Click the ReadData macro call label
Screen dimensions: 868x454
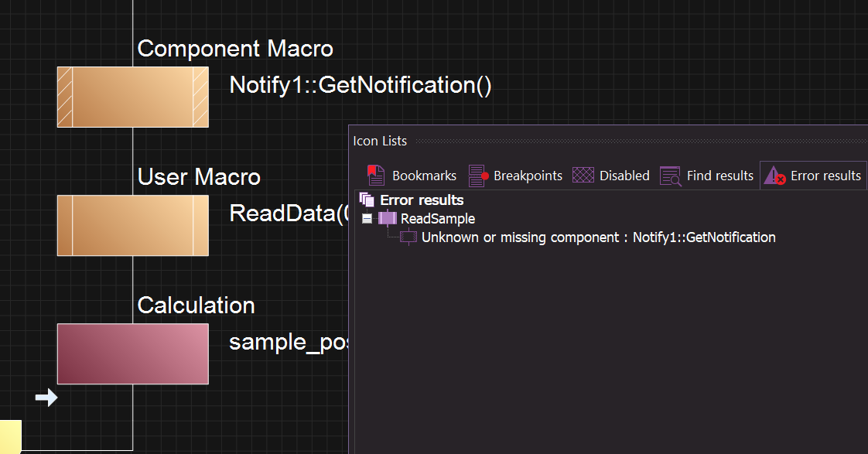pyautogui.click(x=288, y=213)
